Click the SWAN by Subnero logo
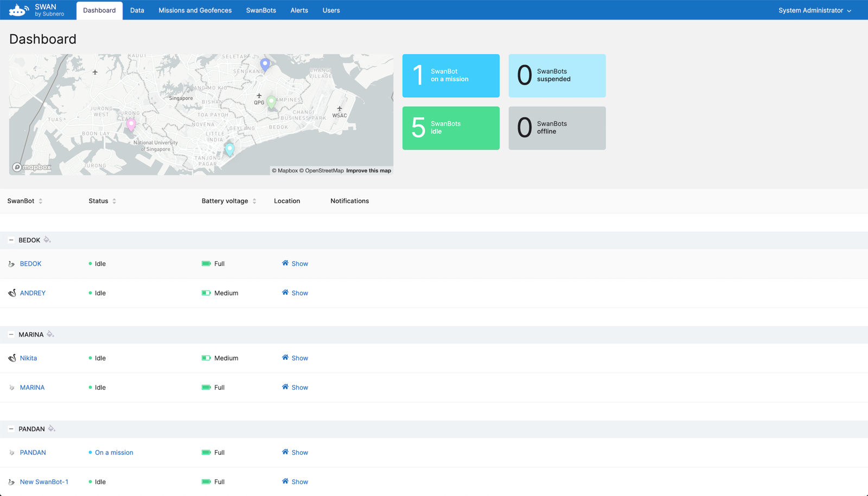This screenshot has height=496, width=868. (x=36, y=10)
